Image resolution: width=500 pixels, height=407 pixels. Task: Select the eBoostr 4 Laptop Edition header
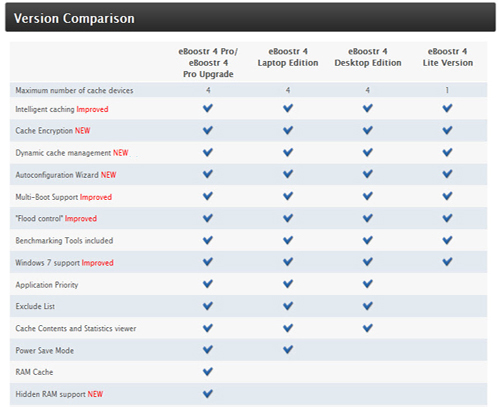(288, 57)
